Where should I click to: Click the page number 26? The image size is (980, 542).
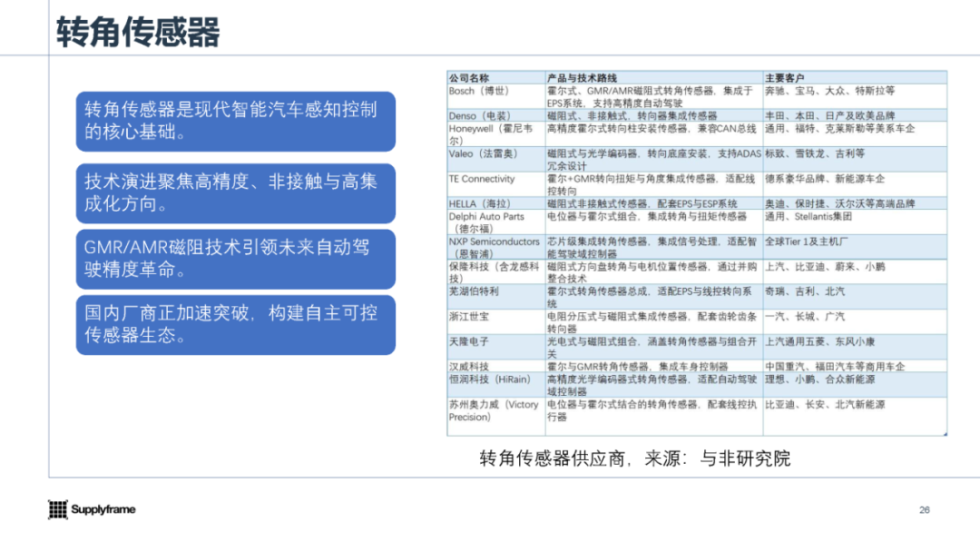(925, 510)
